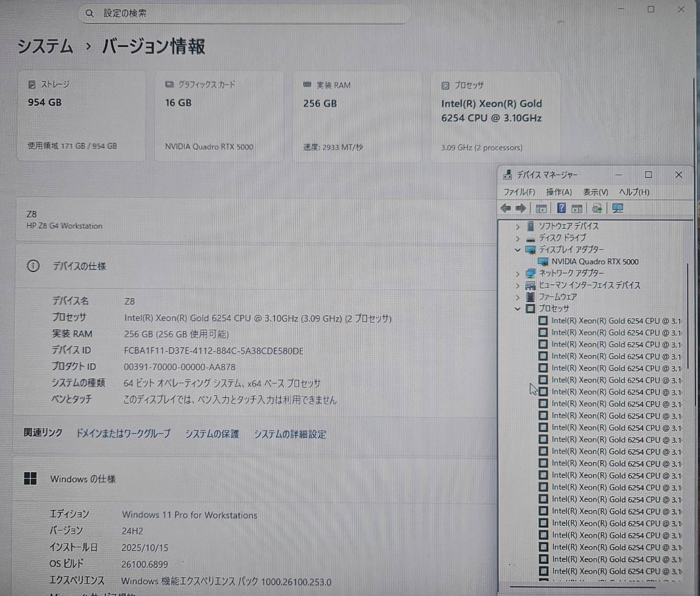Click the scan for hardware changes monitor icon
Viewport: 700px width, 596px height.
(x=617, y=208)
